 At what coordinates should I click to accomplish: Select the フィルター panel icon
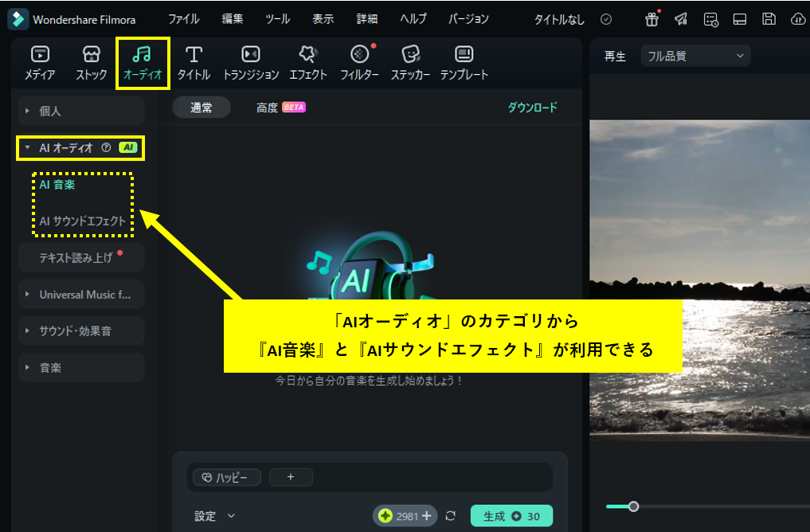point(359,62)
